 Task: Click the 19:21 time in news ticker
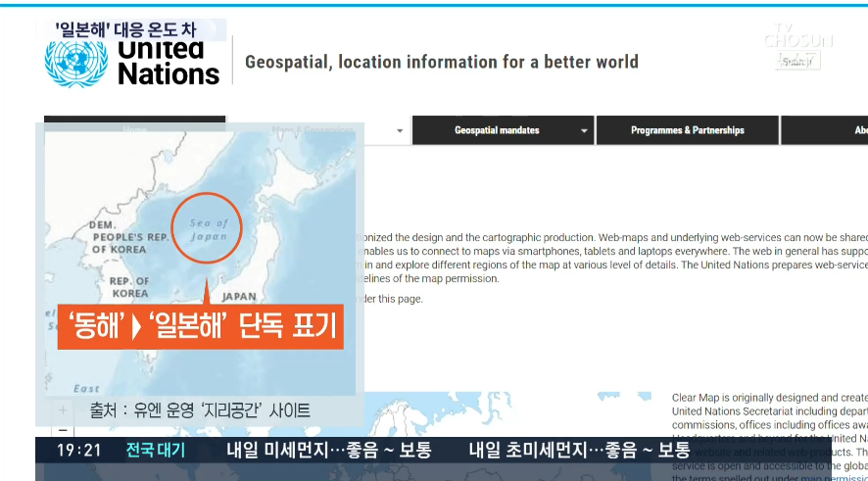(78, 450)
